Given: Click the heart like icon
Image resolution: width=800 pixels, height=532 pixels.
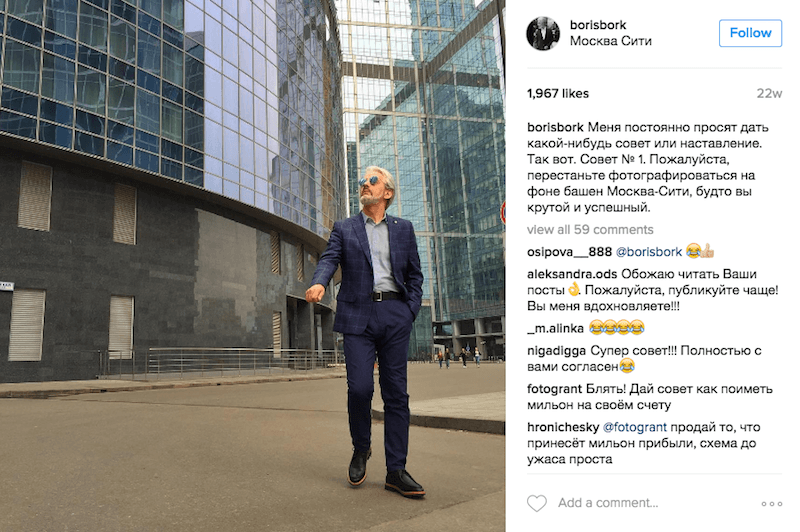Looking at the screenshot, I should coord(537,503).
